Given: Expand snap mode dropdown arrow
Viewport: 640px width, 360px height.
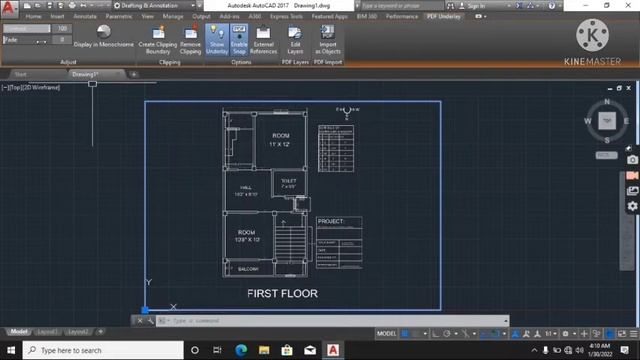Looking at the screenshot, I should point(425,333).
